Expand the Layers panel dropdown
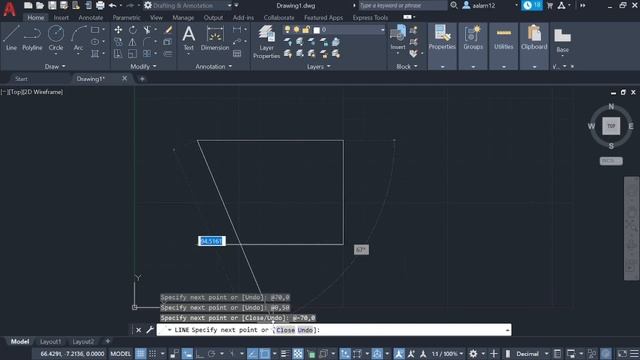 pyautogui.click(x=318, y=66)
